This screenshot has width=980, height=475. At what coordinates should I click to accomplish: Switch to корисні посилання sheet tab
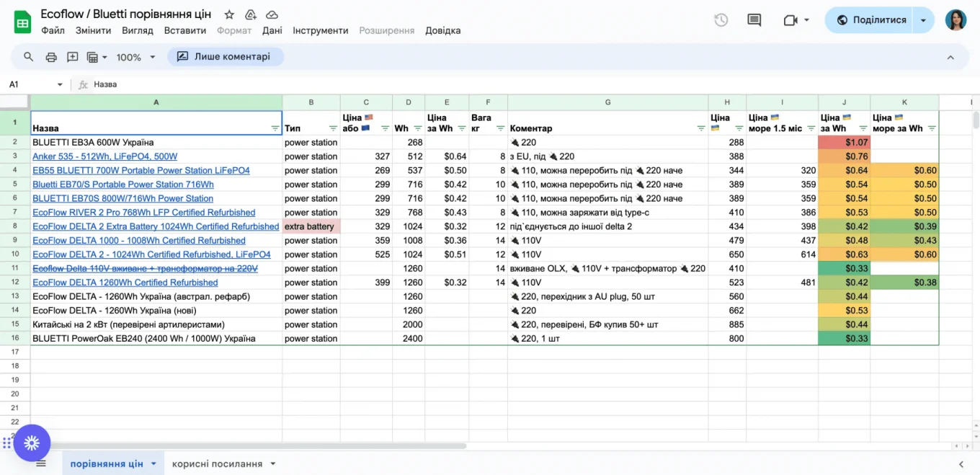click(x=217, y=463)
